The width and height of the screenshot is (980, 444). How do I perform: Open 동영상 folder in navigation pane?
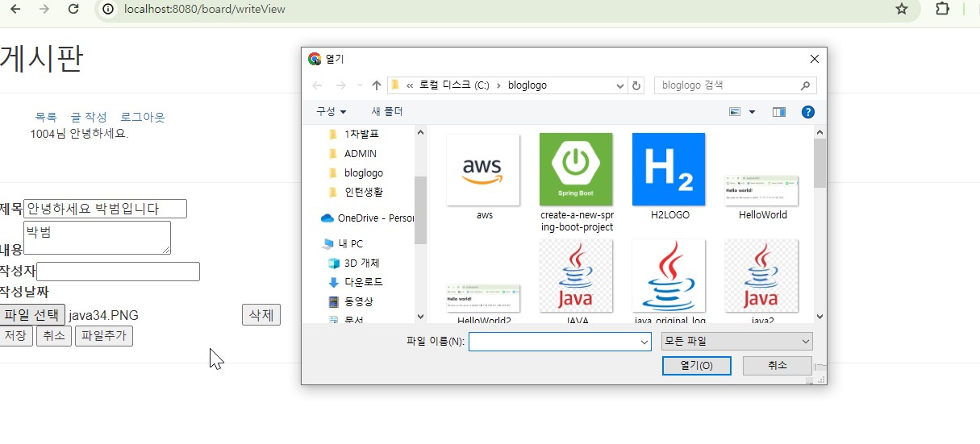[350, 301]
